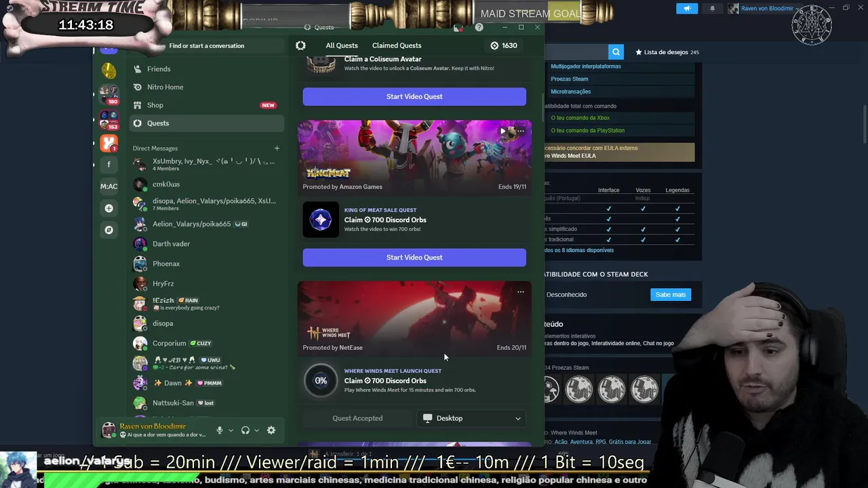Click the 0% quest progress ring
The height and width of the screenshot is (488, 868).
pyautogui.click(x=321, y=381)
